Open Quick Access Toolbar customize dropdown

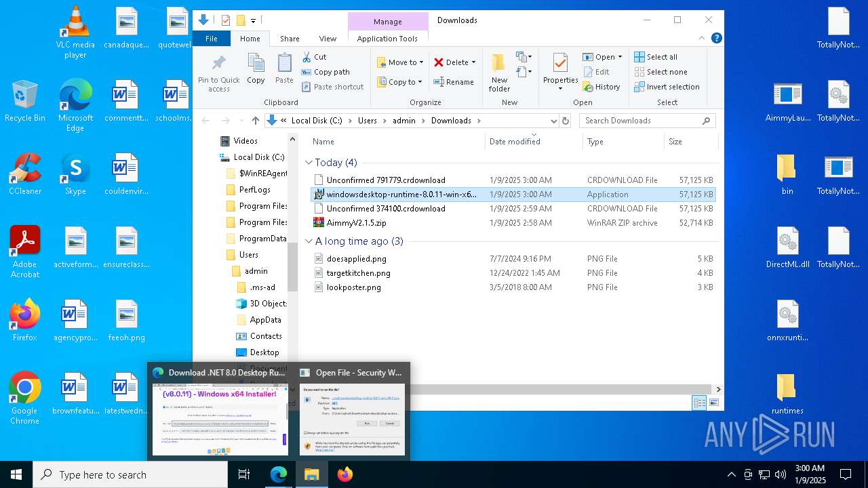pyautogui.click(x=253, y=21)
